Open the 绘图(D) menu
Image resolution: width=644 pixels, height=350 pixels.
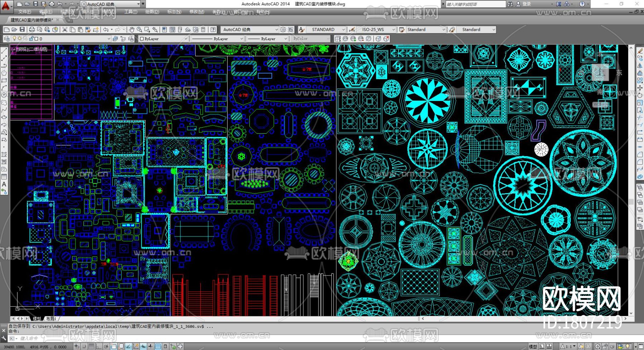[x=152, y=12]
